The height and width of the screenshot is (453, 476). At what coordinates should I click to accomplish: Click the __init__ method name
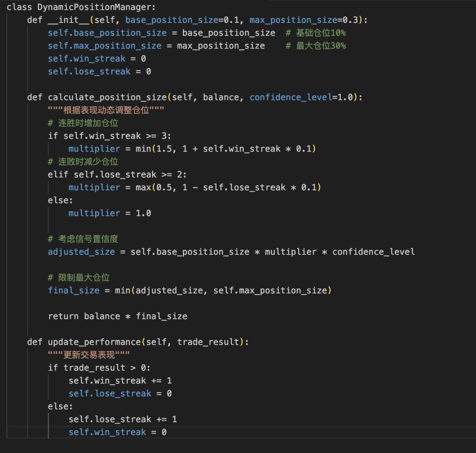[69, 20]
